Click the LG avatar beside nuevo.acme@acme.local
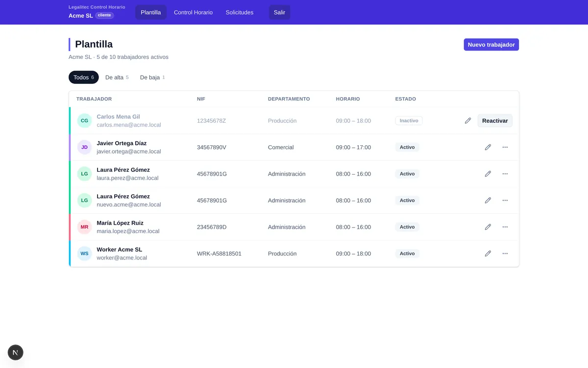 85,200
